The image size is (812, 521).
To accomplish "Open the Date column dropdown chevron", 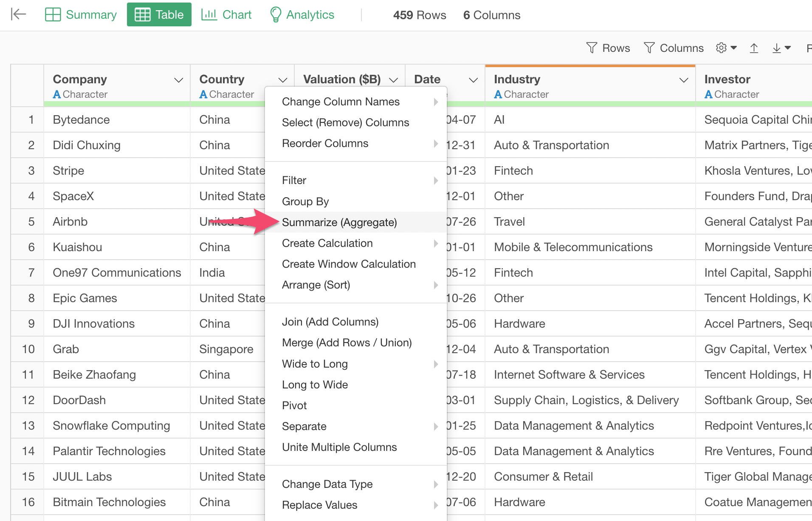I will pyautogui.click(x=473, y=80).
